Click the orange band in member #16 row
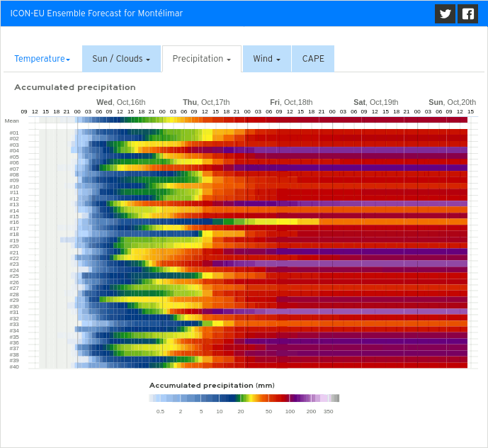 point(393,222)
